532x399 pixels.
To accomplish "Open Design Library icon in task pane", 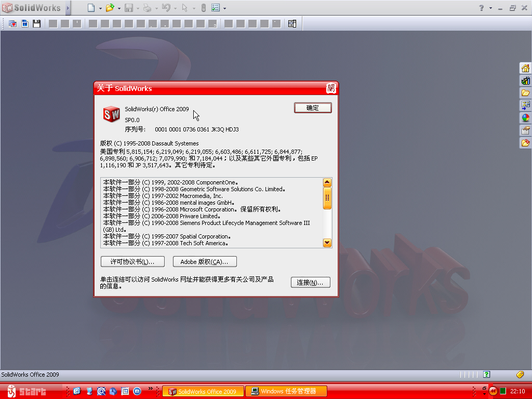I will [526, 81].
